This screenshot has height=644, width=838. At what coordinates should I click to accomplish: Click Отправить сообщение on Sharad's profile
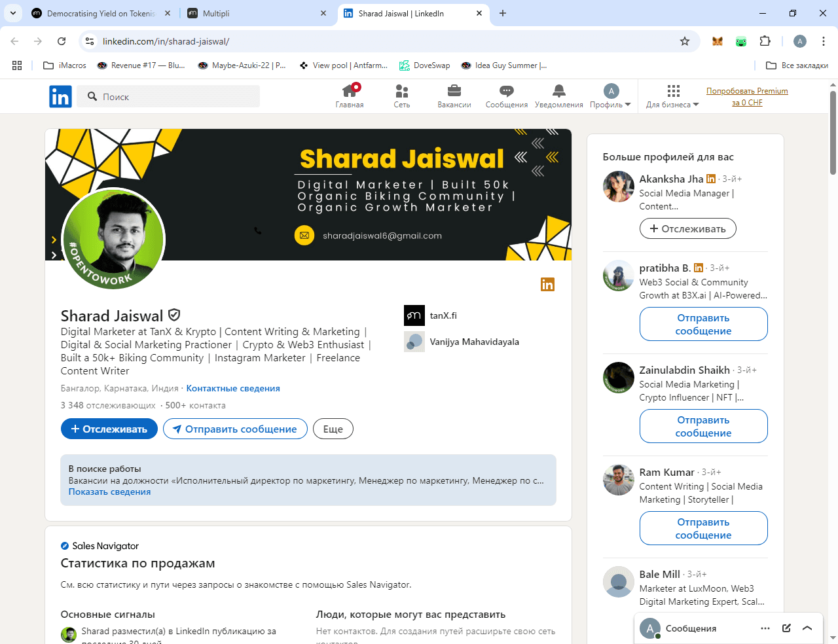coord(235,429)
